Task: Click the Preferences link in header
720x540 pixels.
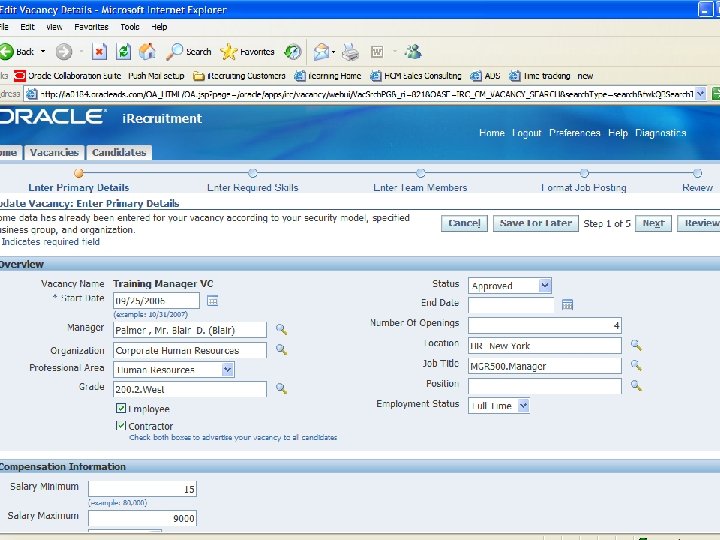Action: (574, 133)
